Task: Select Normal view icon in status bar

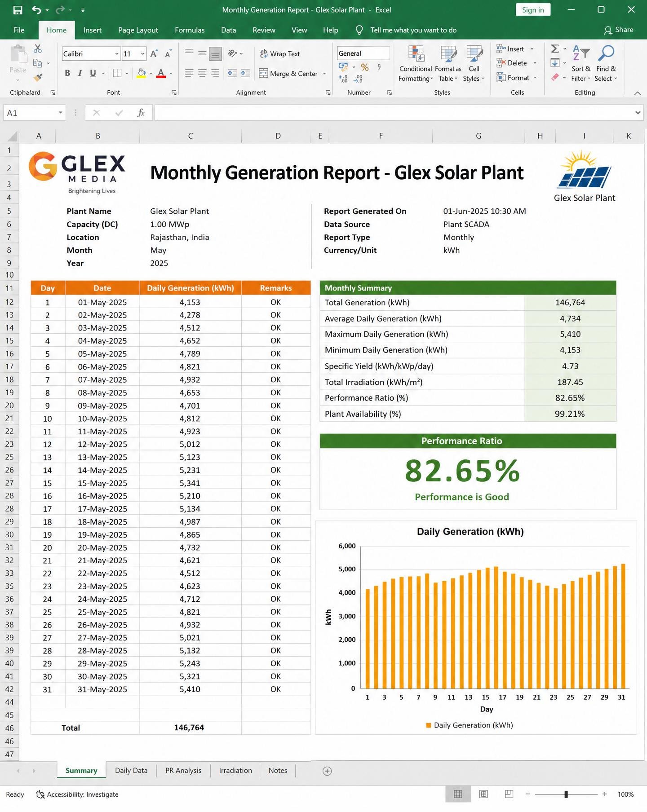Action: point(458,794)
